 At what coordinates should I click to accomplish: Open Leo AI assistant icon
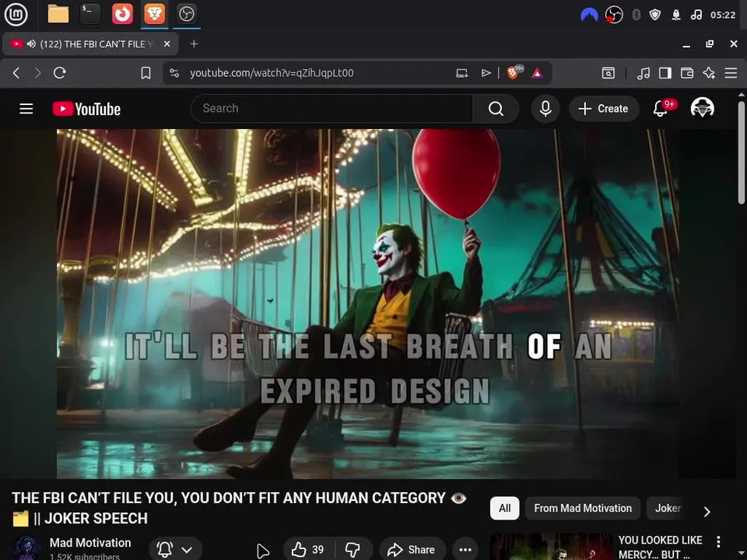(709, 73)
